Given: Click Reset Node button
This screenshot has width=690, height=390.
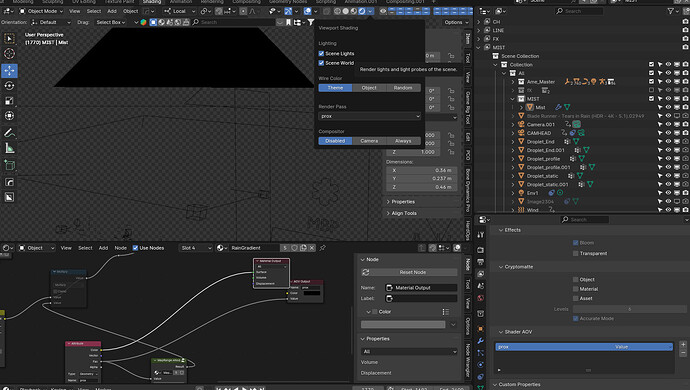Looking at the screenshot, I should coord(409,272).
